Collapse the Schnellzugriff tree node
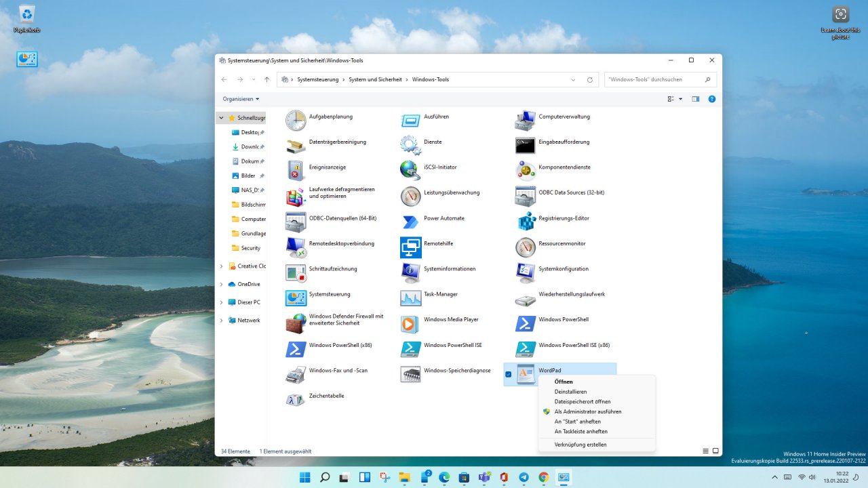This screenshot has height=488, width=868. (x=221, y=118)
